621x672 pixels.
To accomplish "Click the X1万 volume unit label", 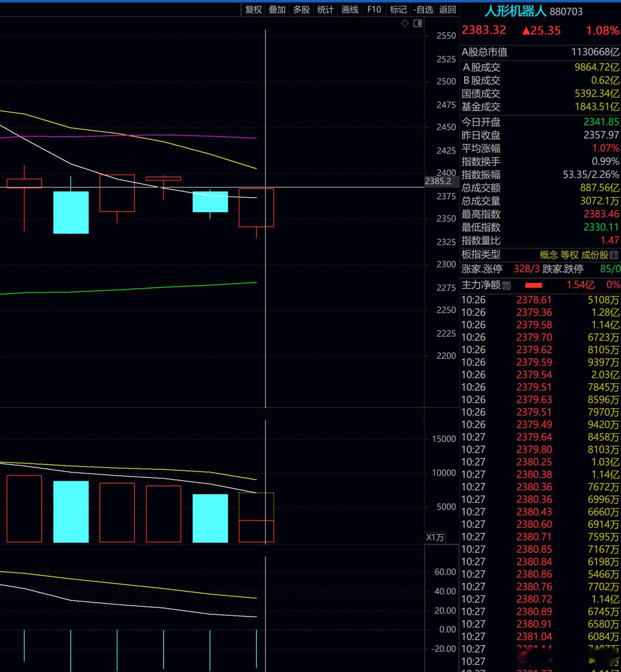I will point(435,537).
